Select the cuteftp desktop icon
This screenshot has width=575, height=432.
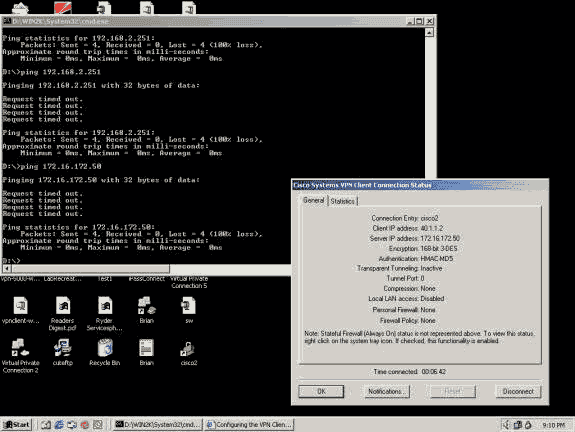(63, 348)
